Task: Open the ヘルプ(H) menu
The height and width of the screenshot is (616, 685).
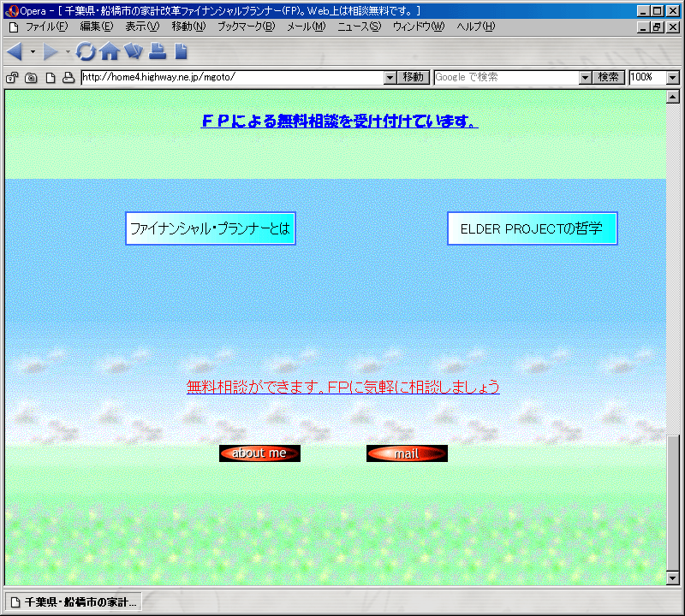Action: point(476,27)
